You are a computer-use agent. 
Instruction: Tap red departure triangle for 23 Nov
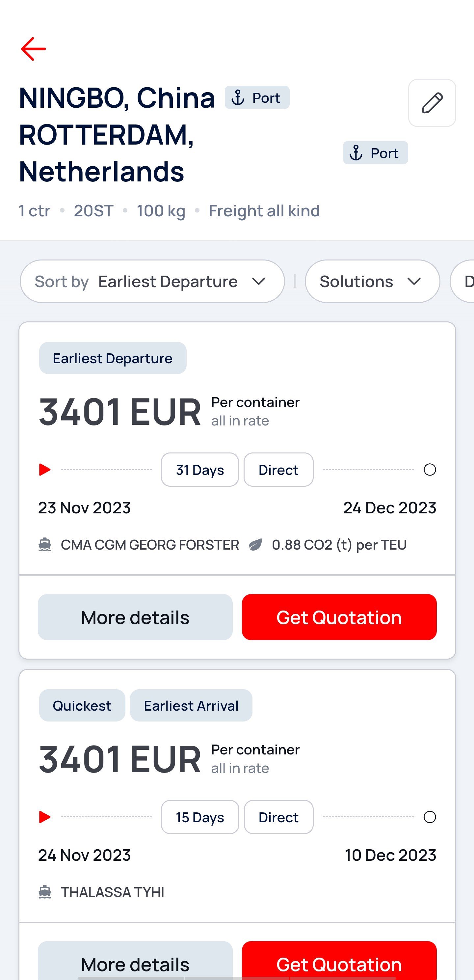(45, 470)
